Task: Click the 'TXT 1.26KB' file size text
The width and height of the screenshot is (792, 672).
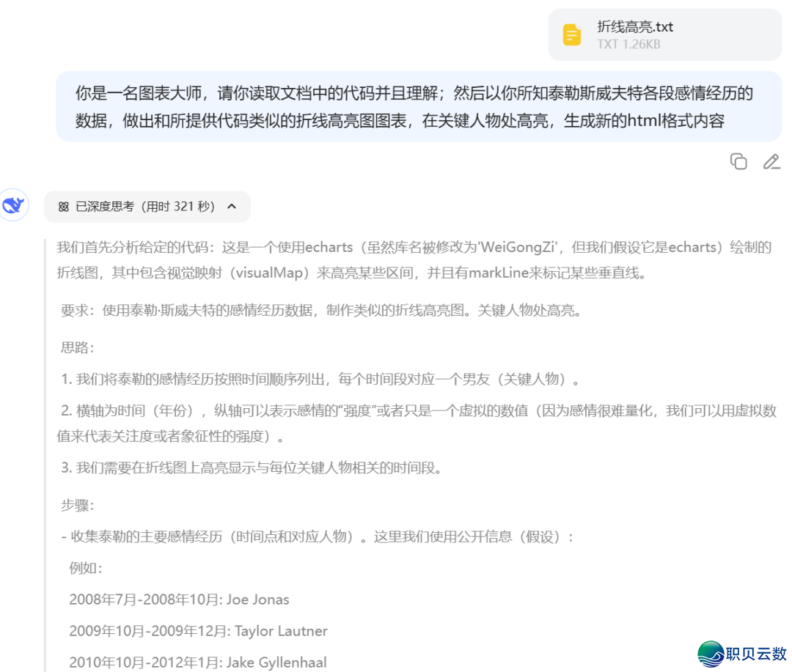Action: [x=628, y=45]
